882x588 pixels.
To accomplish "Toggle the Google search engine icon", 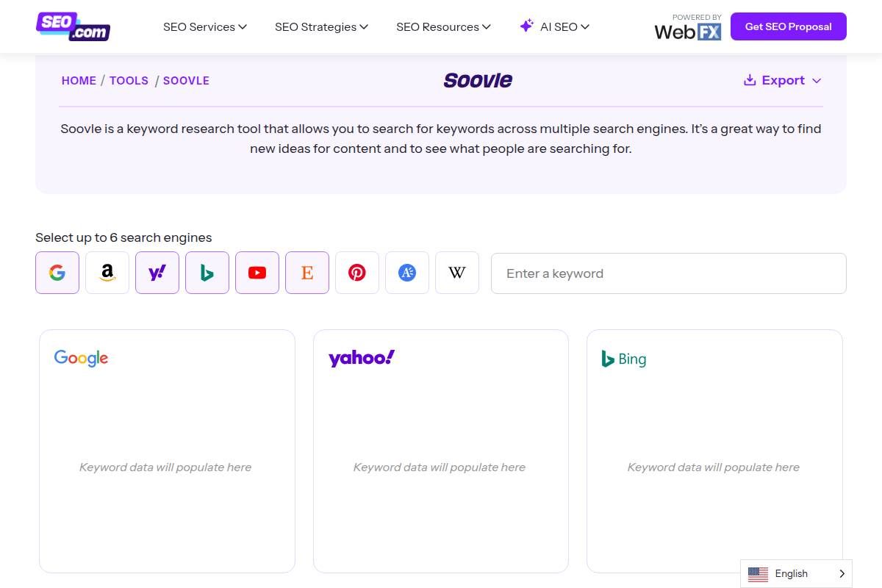I will [57, 273].
